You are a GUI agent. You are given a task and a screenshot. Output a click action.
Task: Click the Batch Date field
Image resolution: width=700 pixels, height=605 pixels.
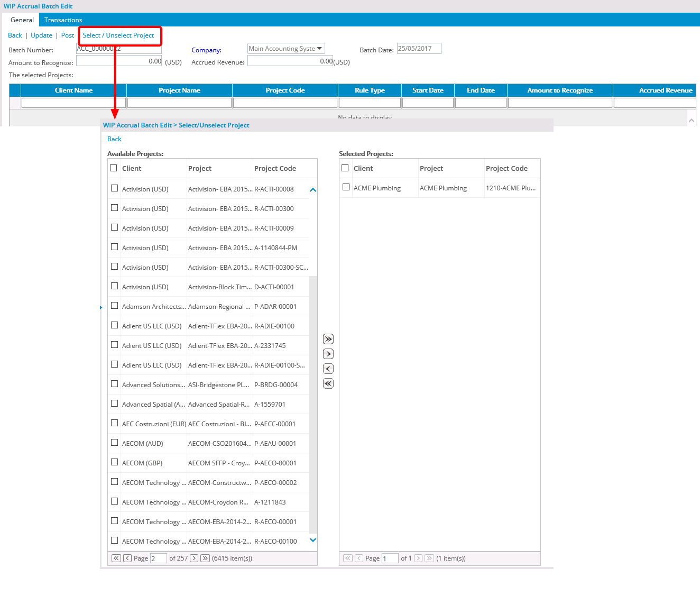click(419, 49)
